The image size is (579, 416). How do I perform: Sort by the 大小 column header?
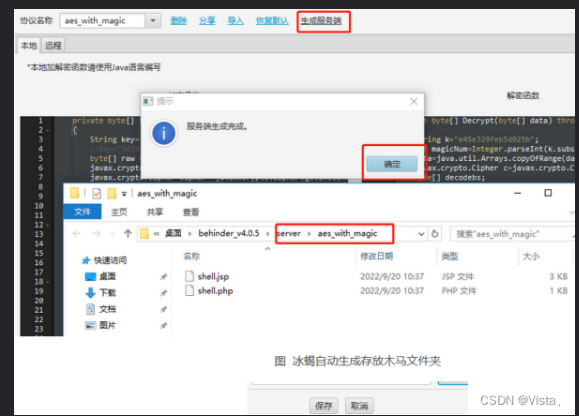click(531, 256)
